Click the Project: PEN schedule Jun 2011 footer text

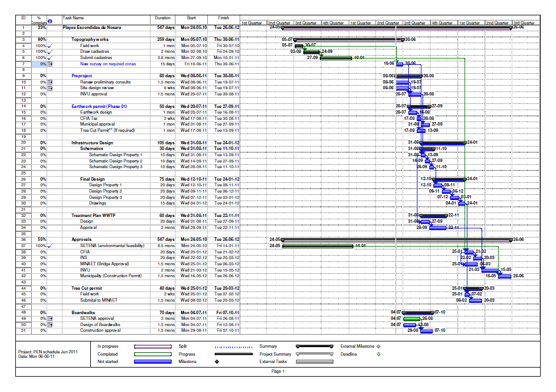click(x=48, y=352)
